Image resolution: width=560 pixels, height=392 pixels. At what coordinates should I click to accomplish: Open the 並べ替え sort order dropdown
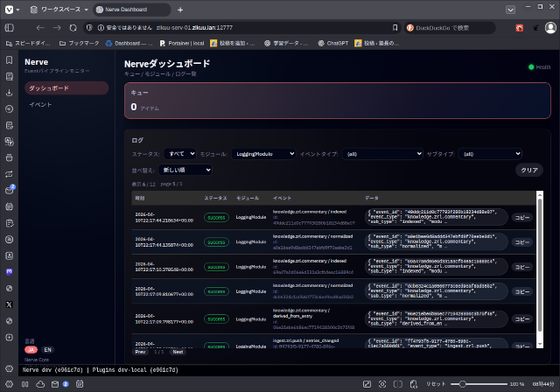click(185, 170)
